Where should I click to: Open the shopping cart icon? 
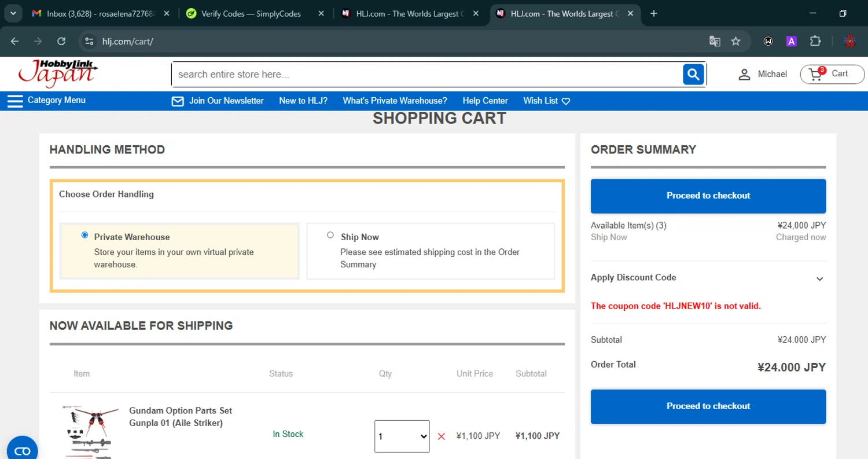816,74
